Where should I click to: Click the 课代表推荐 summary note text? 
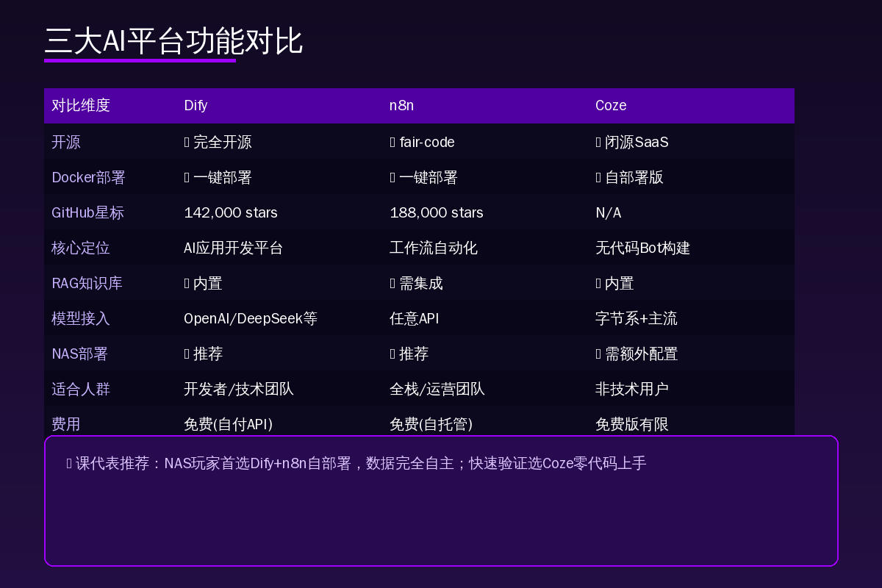tap(356, 463)
